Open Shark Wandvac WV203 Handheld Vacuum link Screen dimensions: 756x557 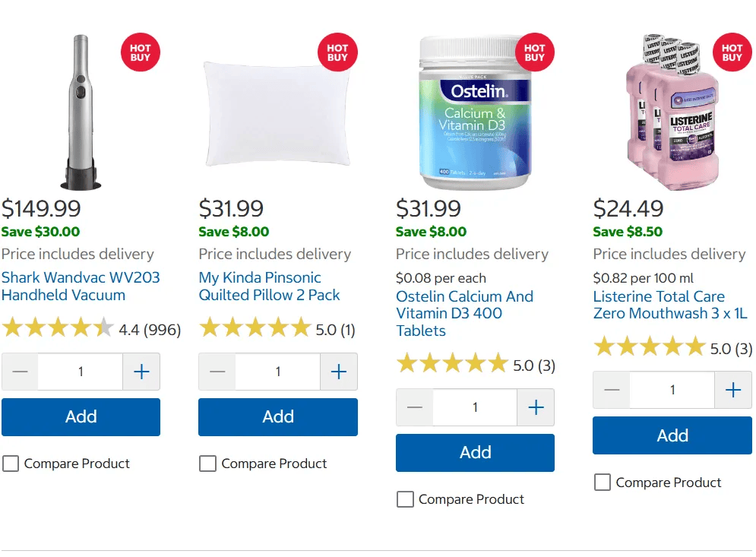pos(81,286)
